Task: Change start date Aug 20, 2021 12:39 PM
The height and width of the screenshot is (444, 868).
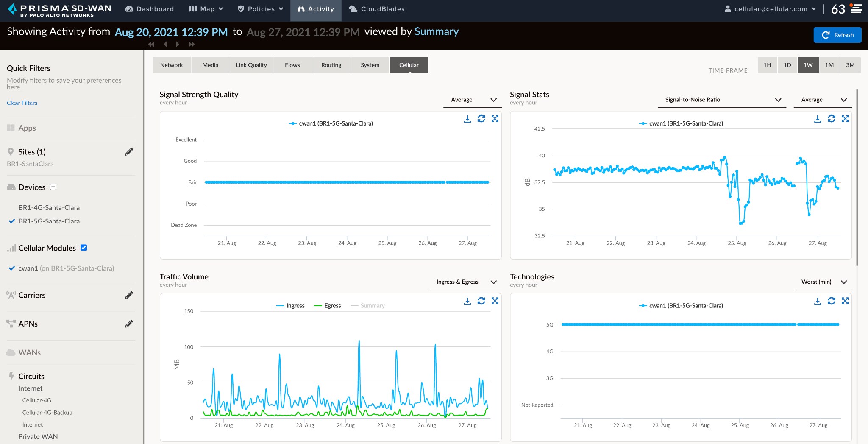Action: (x=171, y=32)
